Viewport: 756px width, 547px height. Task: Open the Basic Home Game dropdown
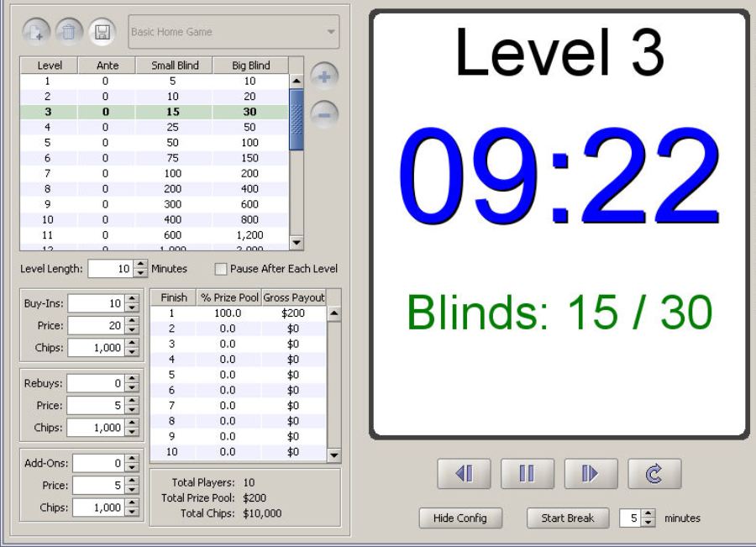pos(234,33)
